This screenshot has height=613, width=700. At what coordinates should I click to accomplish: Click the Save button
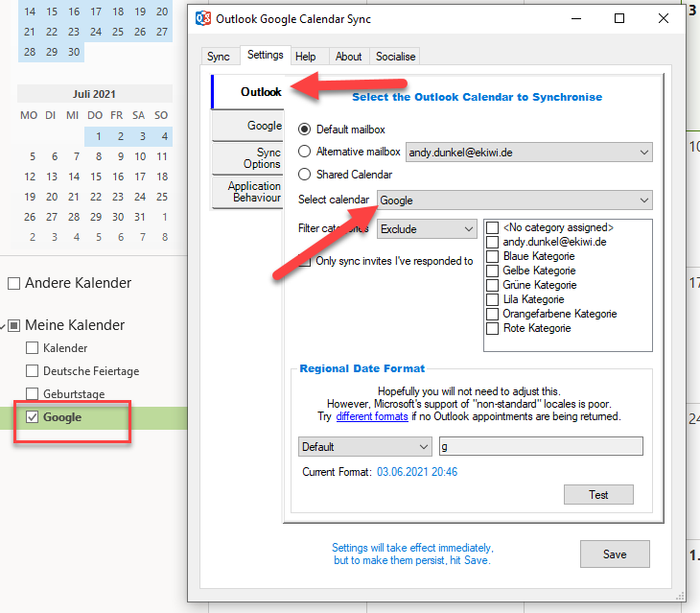pos(615,554)
